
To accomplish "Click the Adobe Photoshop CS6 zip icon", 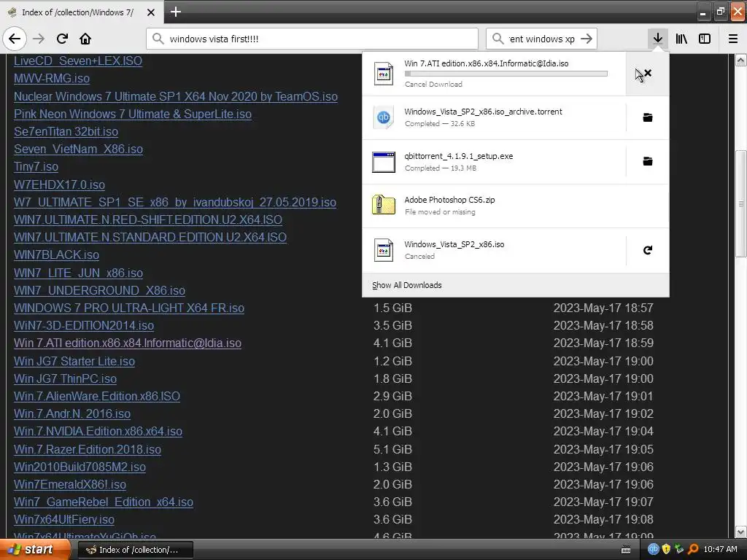I will pyautogui.click(x=384, y=205).
